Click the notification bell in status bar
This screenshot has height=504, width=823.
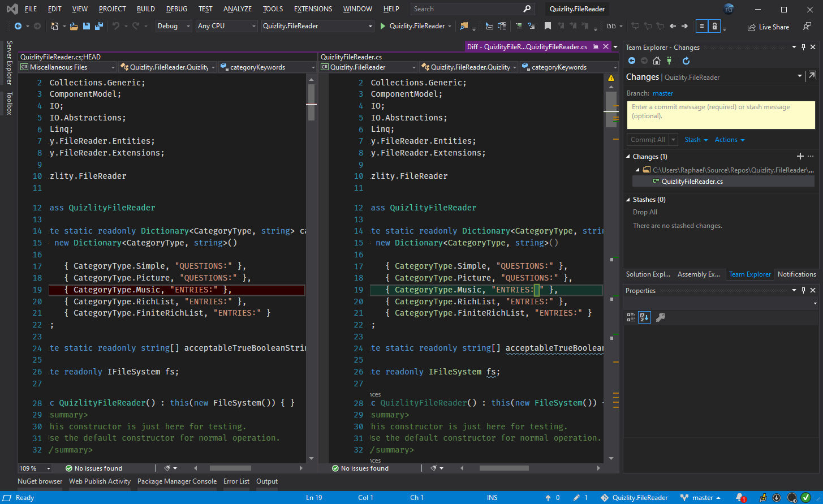click(740, 498)
